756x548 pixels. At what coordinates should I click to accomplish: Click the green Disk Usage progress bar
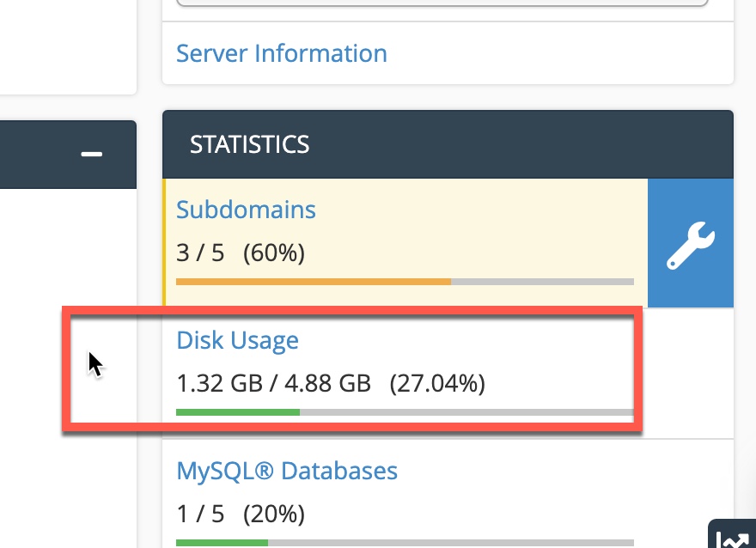(238, 412)
